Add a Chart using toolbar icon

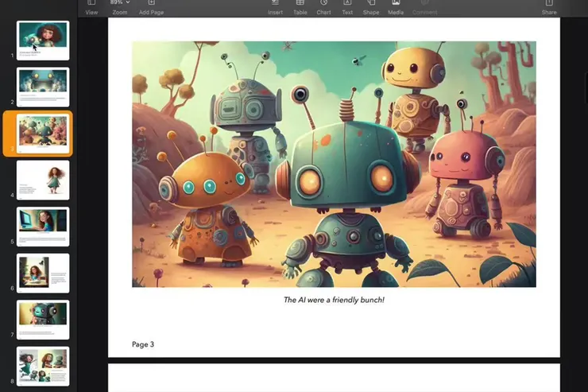click(323, 7)
